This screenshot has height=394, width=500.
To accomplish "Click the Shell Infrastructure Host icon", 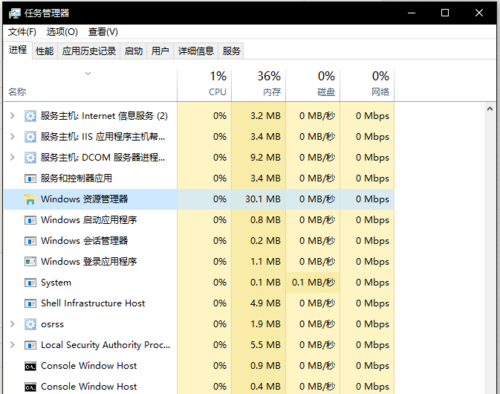I will coord(30,304).
